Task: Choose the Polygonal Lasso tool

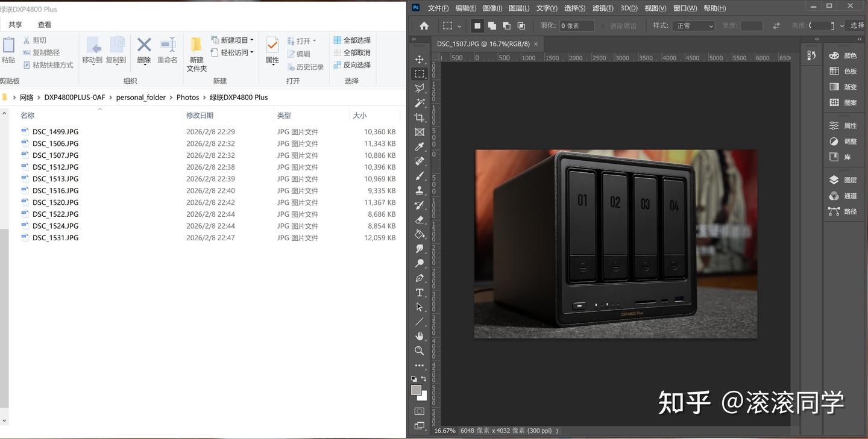Action: [420, 89]
